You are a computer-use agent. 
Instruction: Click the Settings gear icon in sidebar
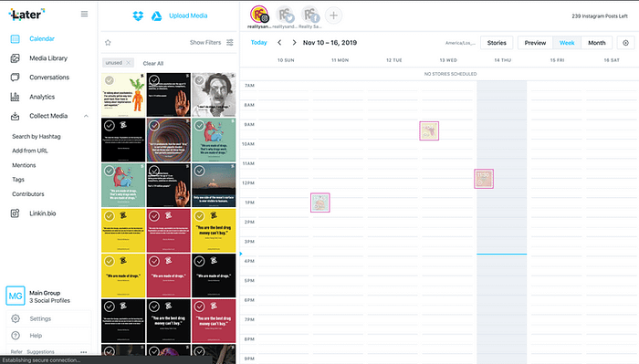16,318
